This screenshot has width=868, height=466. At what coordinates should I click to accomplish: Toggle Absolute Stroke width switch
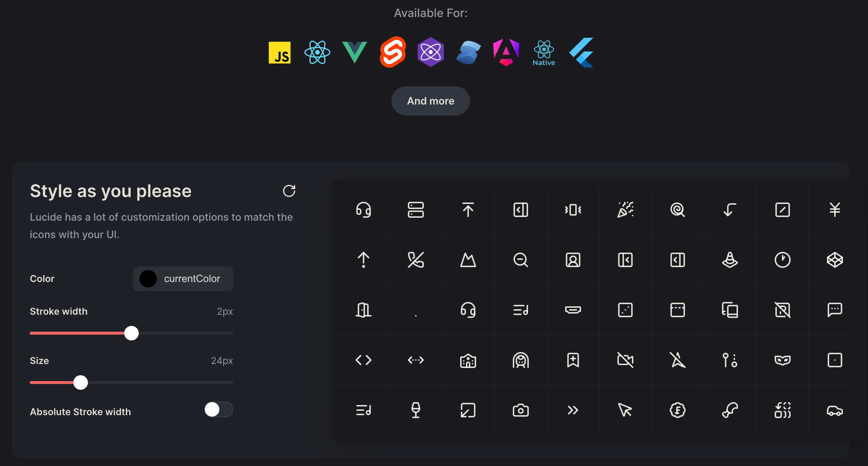point(218,410)
